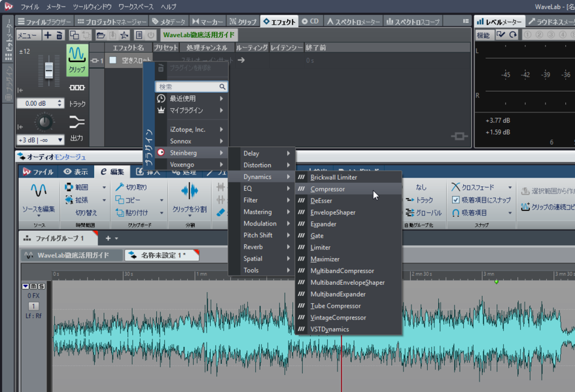The height and width of the screenshot is (392, 575).
Task: Click the magnifier icon in the search box
Action: tap(222, 87)
